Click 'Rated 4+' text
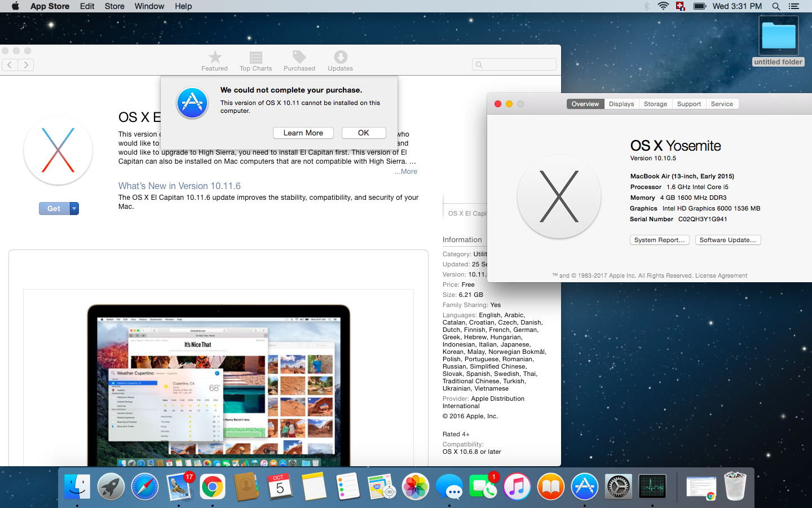 456,434
